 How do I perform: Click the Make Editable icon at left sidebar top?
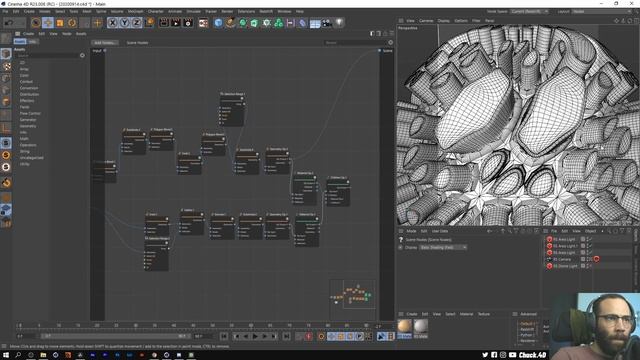[6, 39]
